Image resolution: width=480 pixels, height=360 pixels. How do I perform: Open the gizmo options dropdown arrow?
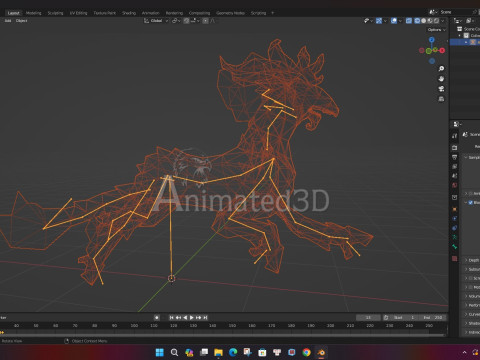click(385, 21)
